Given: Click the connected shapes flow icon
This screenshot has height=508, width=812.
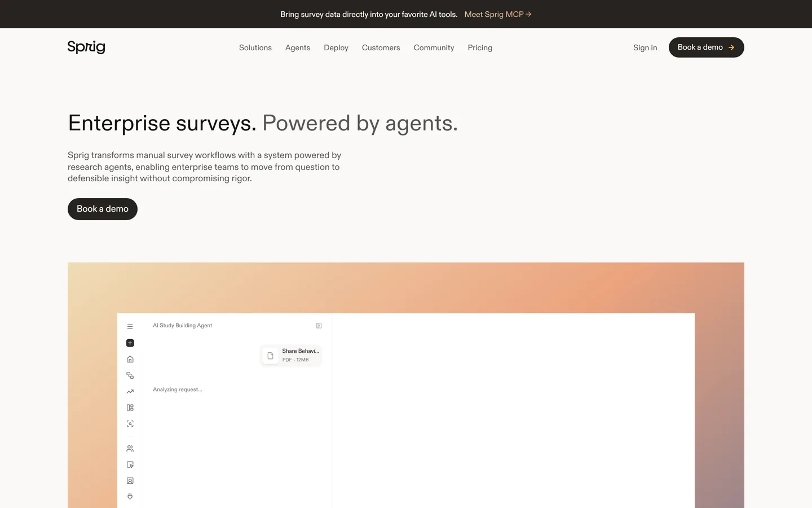Looking at the screenshot, I should click(x=130, y=375).
